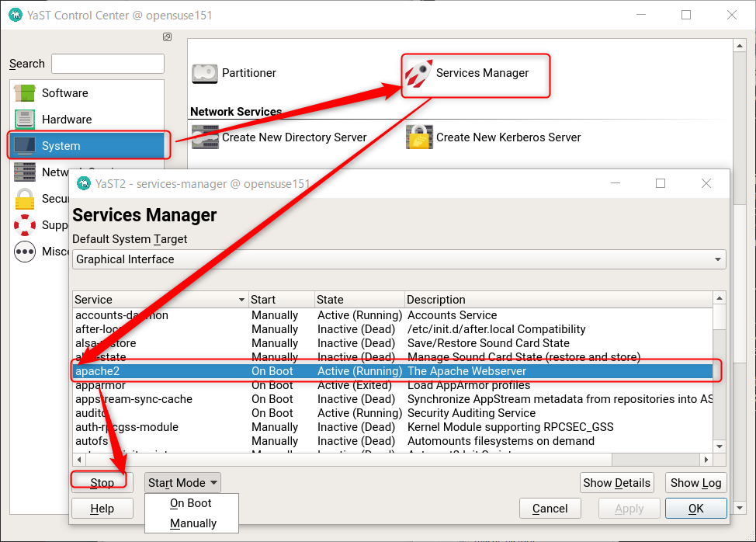The height and width of the screenshot is (542, 756).
Task: Stop the selected apache2 service
Action: click(x=102, y=483)
